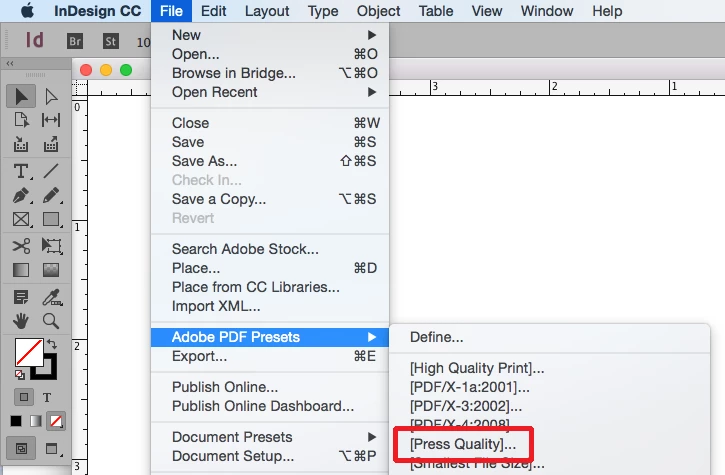The height and width of the screenshot is (475, 725).
Task: Collapse the Tools panel with double arrows
Action: tap(10, 63)
